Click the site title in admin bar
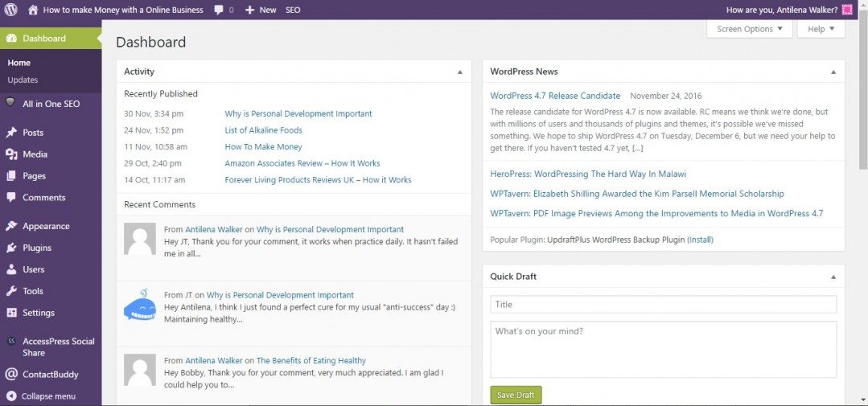Image resolution: width=868 pixels, height=406 pixels. pyautogui.click(x=123, y=10)
